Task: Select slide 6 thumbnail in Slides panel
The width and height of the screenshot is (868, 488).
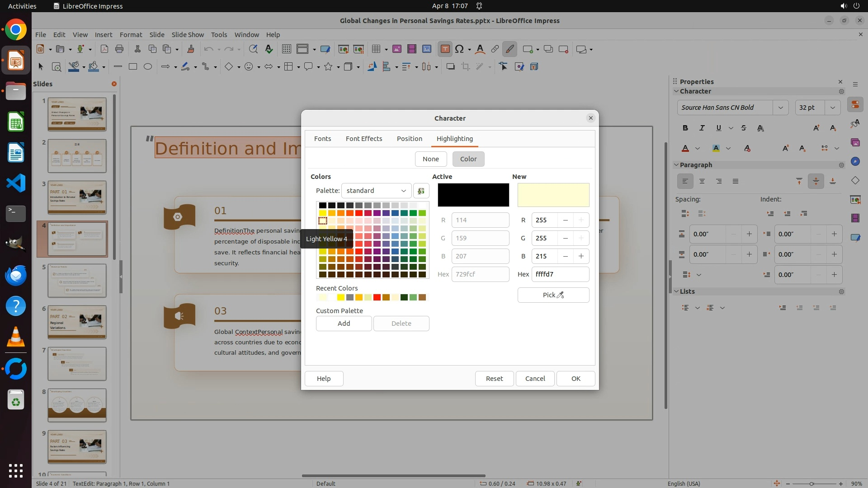Action: pos(77,322)
